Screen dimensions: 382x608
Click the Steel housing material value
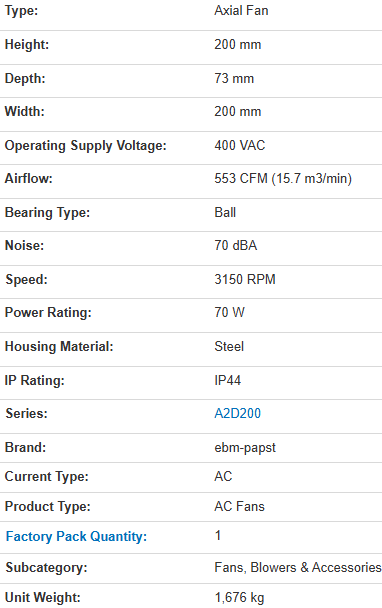[x=229, y=346]
